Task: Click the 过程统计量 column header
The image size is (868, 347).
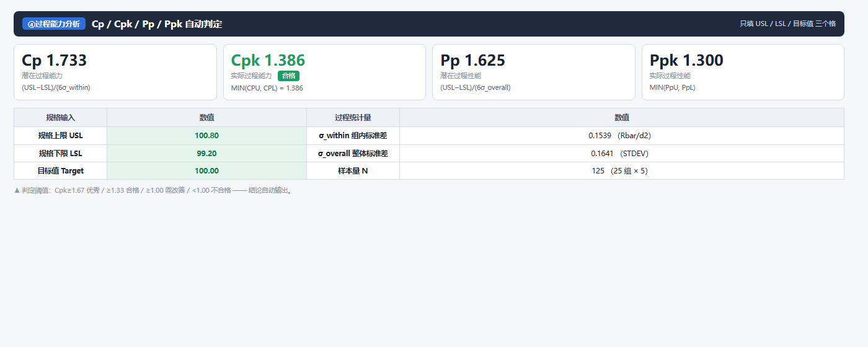Action: (x=353, y=118)
